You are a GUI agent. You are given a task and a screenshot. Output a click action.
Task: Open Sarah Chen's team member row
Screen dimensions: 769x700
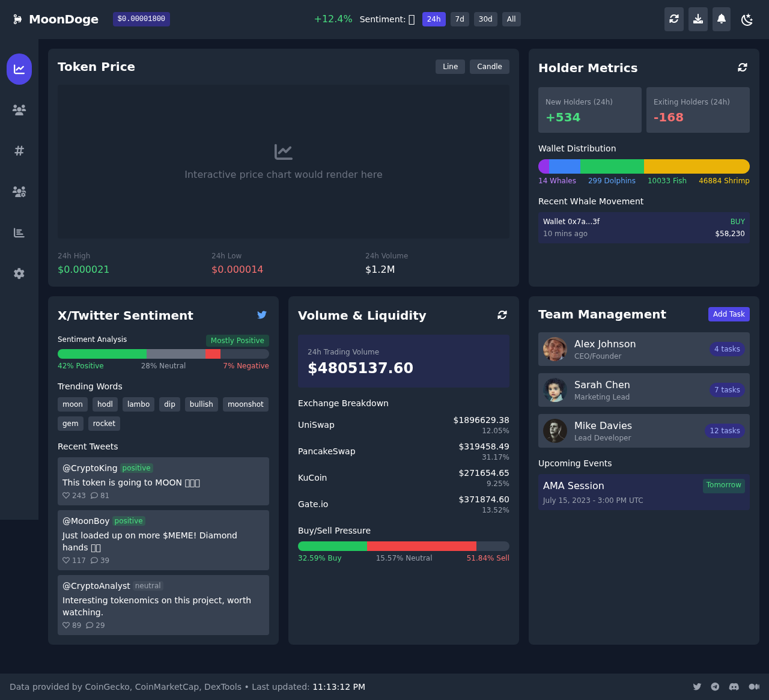[643, 390]
